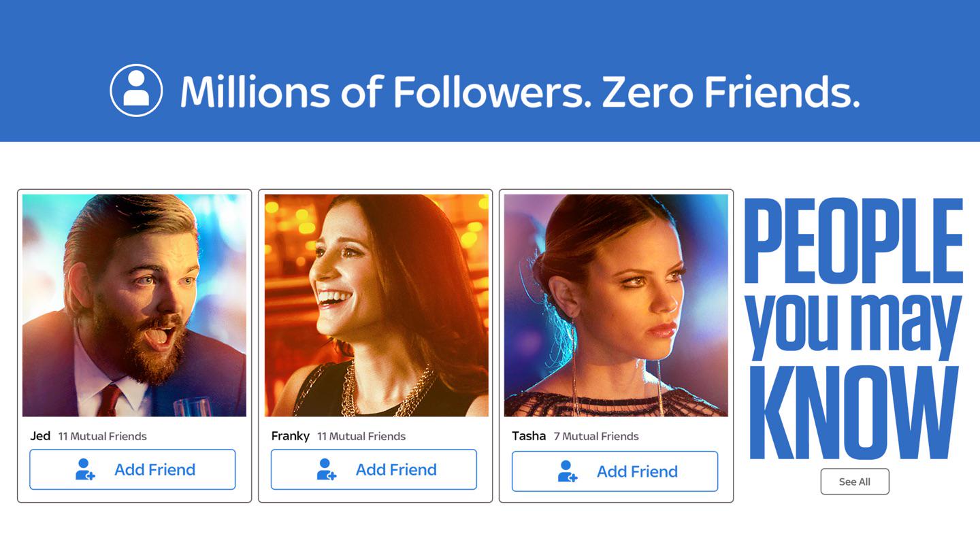This screenshot has height=551, width=980.
Task: Click the profile avatar icon in the banner
Action: point(136,90)
